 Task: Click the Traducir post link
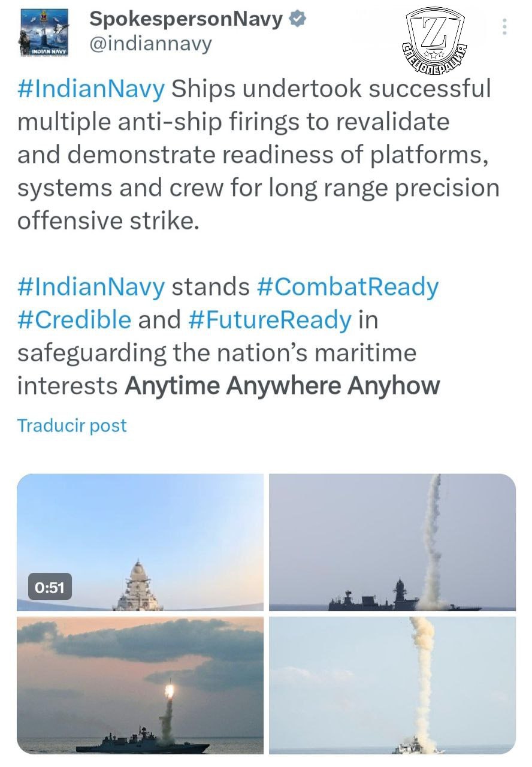point(72,425)
